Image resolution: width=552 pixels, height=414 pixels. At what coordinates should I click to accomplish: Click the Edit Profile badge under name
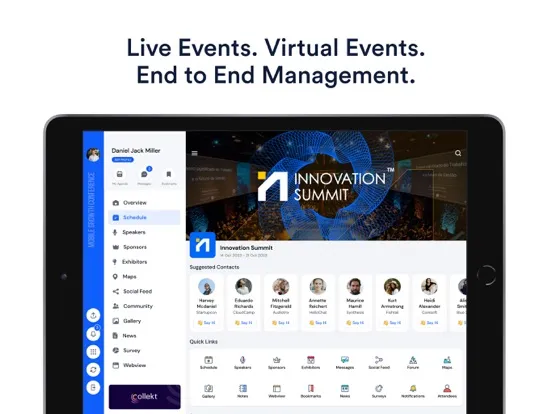(x=123, y=160)
